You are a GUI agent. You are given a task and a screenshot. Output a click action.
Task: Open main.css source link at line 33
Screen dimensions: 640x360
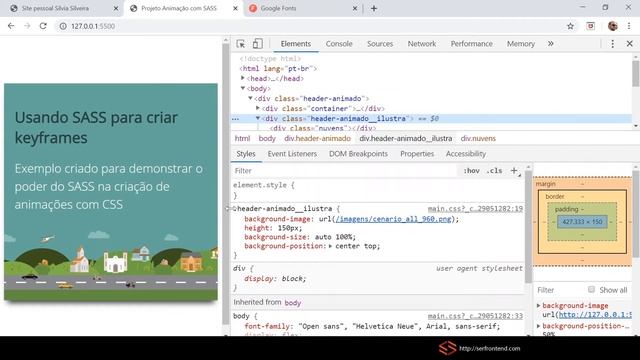click(x=475, y=316)
